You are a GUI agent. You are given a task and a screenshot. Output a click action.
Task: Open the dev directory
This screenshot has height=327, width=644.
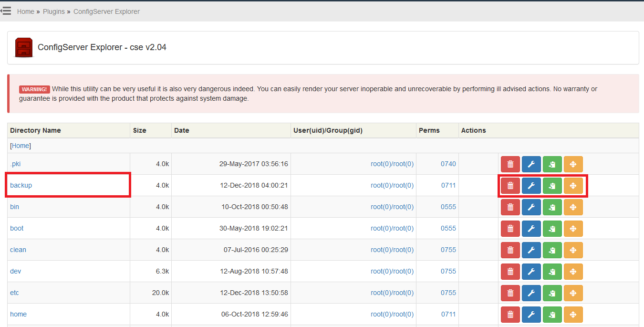[x=15, y=271]
